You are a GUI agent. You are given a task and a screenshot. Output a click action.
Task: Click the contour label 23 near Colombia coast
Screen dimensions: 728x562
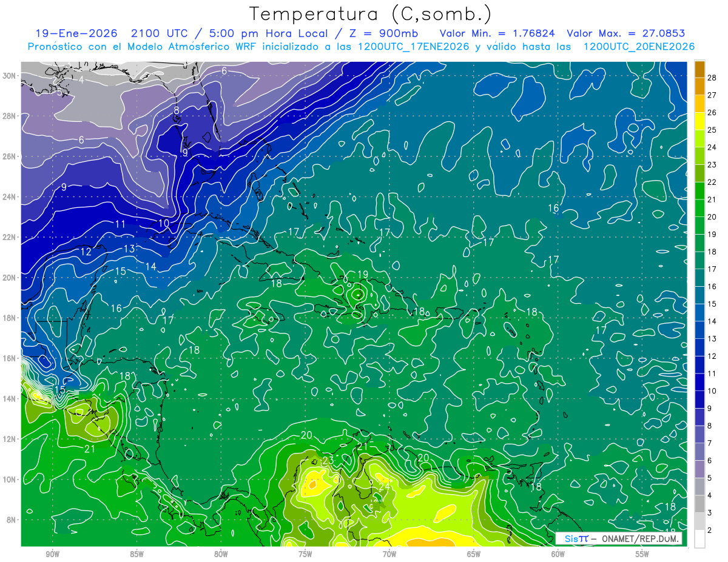pos(328,461)
